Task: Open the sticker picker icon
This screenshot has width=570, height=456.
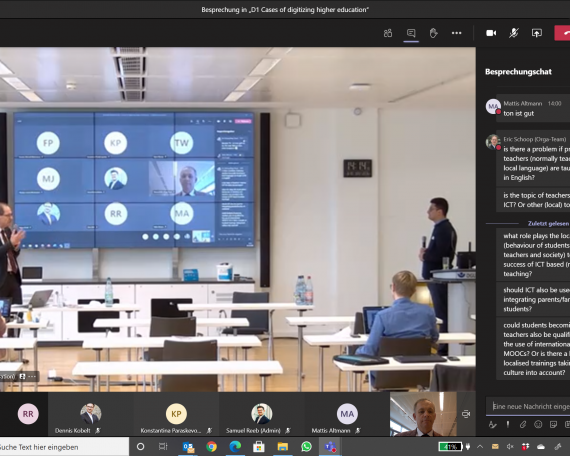Action: coord(553,424)
